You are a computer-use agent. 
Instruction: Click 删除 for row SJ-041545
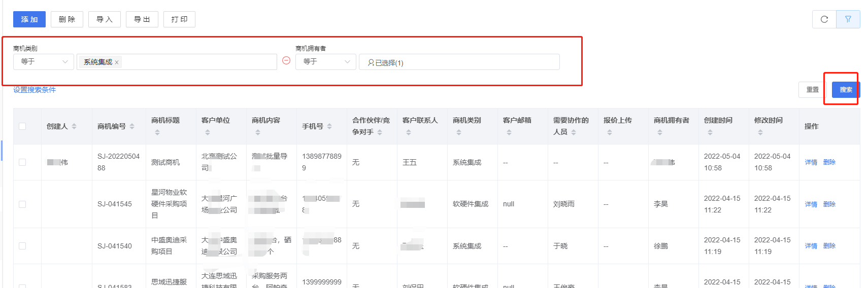829,204
